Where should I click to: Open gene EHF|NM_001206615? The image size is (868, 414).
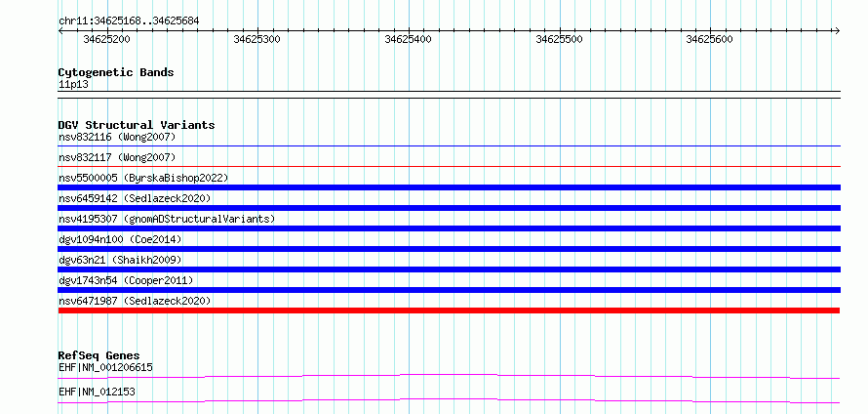105,367
